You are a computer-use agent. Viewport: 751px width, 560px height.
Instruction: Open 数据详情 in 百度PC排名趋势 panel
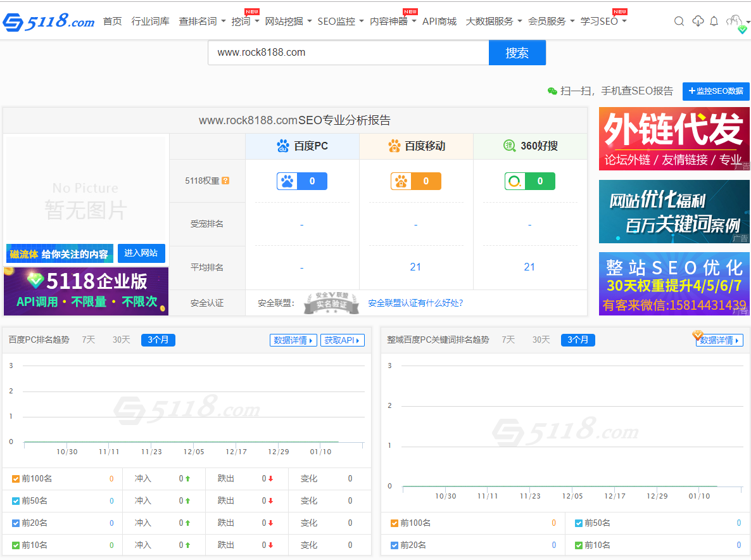[x=293, y=340]
